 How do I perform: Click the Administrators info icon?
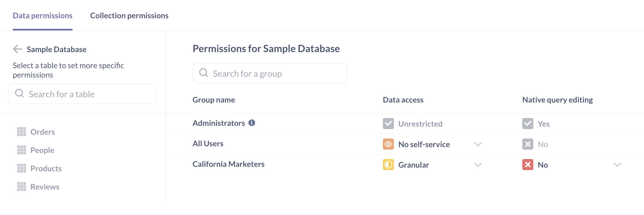[252, 123]
